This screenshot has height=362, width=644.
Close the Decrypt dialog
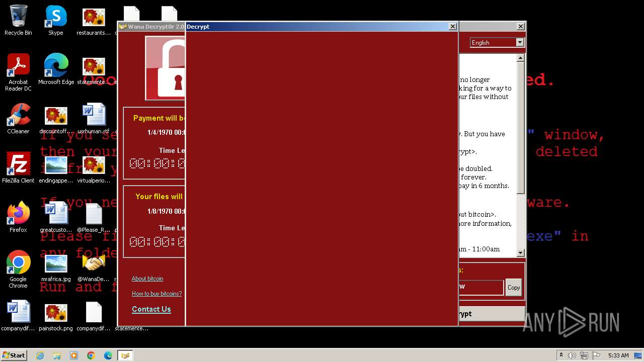(452, 27)
